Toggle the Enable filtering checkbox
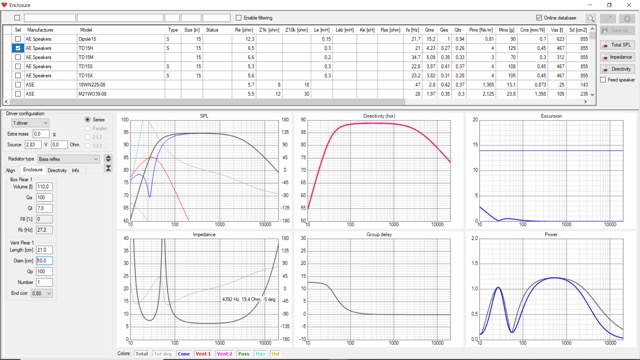This screenshot has height=360, width=640. point(239,18)
